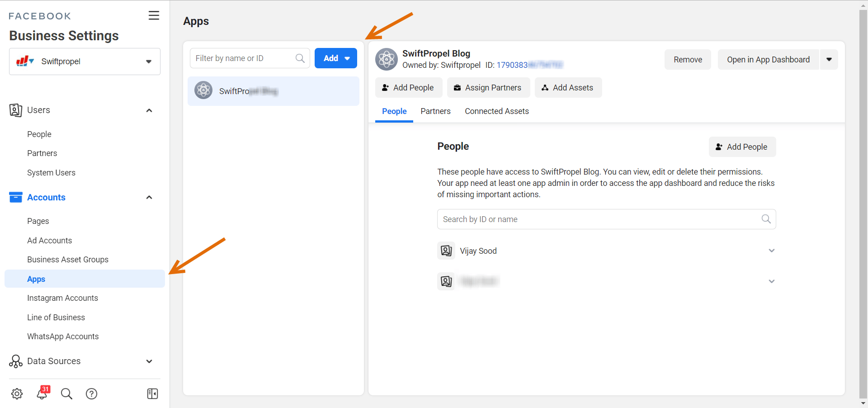Click the collapse sidebar panel icon
This screenshot has width=868, height=408.
tap(152, 394)
